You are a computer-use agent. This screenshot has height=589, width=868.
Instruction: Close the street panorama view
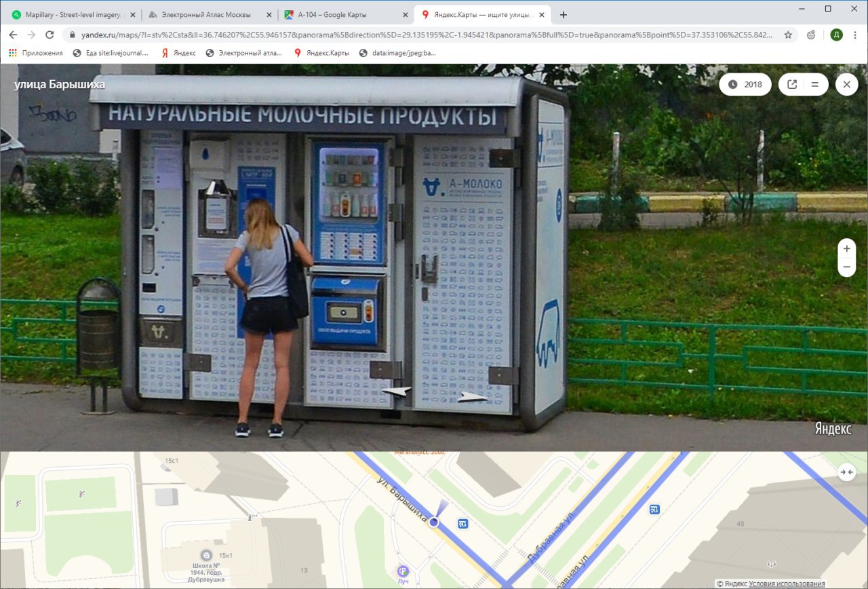[x=846, y=84]
